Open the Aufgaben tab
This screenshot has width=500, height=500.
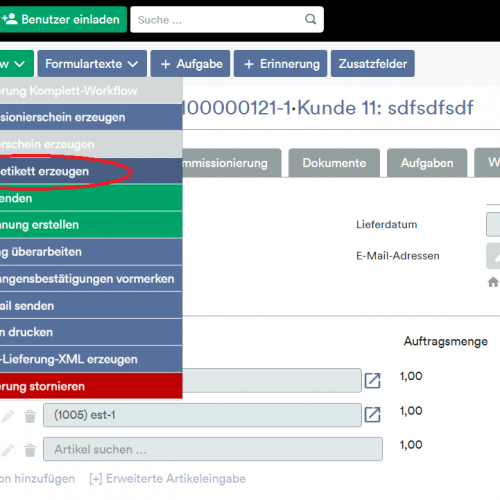point(427,163)
